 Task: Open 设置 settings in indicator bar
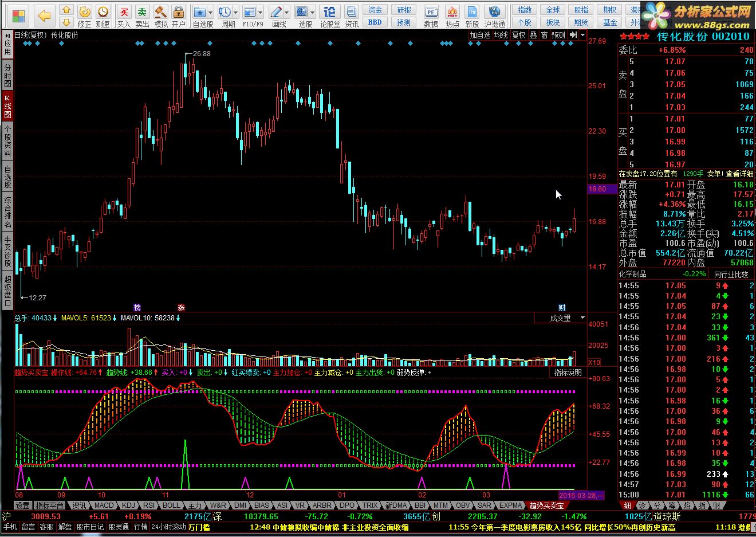[x=22, y=505]
